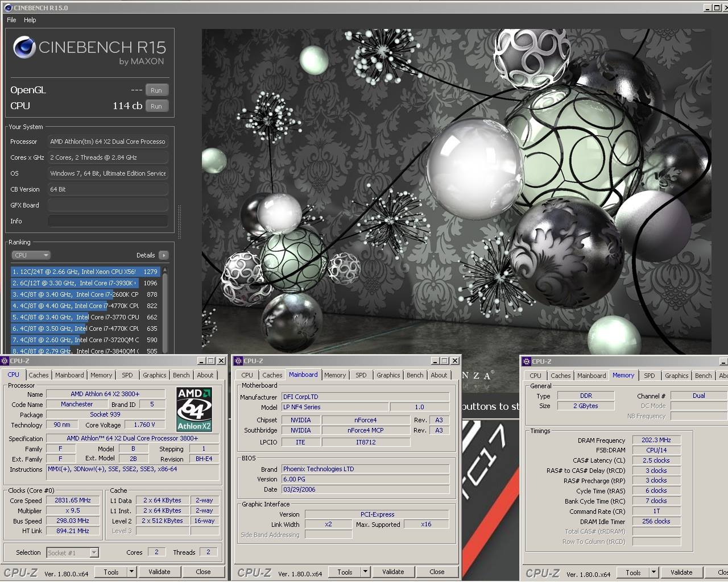The image size is (728, 582).
Task: Select ranking entry 4 at 4.40 GHz i7-4770K
Action: 85,306
